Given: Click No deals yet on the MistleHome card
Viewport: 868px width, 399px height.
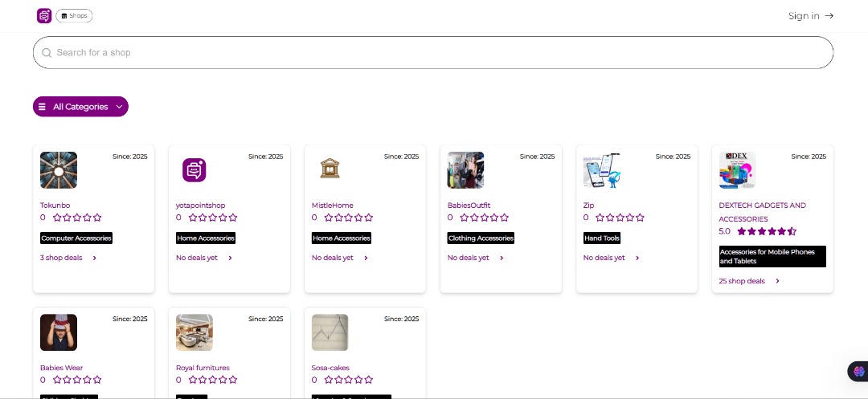Looking at the screenshot, I should 332,258.
